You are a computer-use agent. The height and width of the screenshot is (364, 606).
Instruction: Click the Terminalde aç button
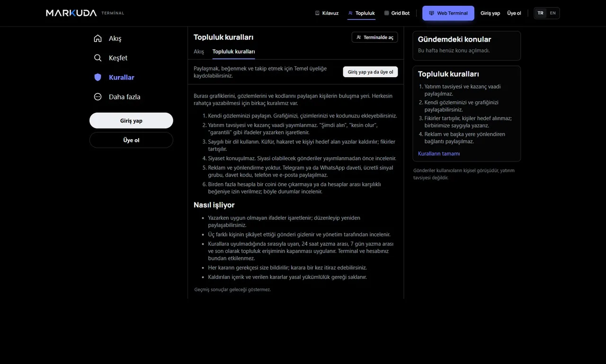pos(374,37)
